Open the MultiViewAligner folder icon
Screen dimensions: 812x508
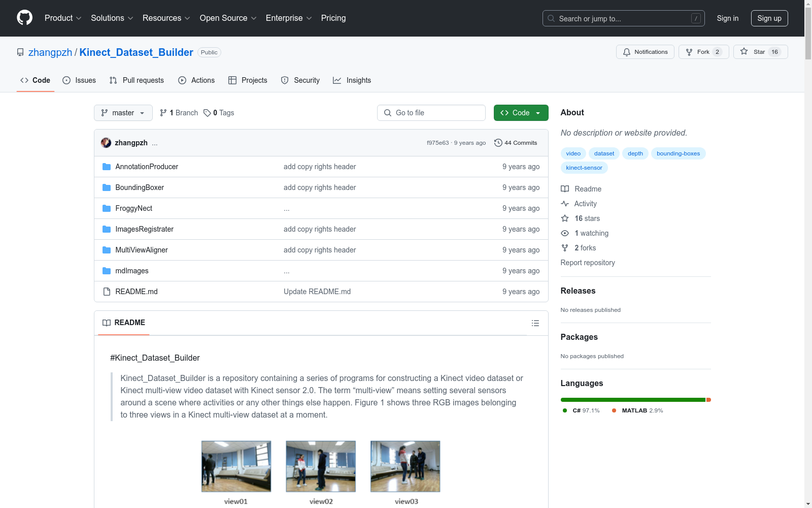tap(107, 250)
